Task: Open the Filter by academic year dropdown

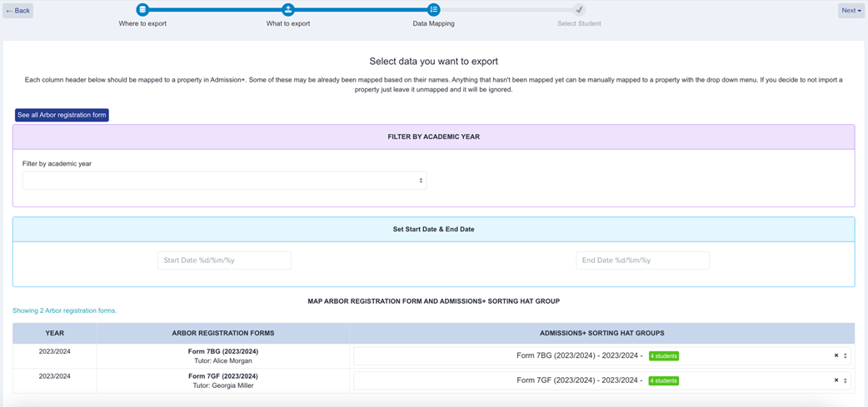Action: click(x=224, y=181)
